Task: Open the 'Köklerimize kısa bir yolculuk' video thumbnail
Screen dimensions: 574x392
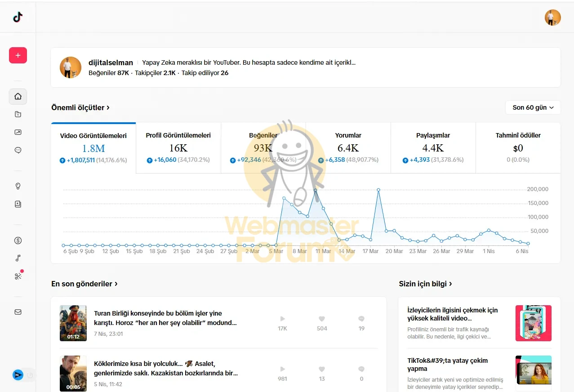Action: point(73,373)
